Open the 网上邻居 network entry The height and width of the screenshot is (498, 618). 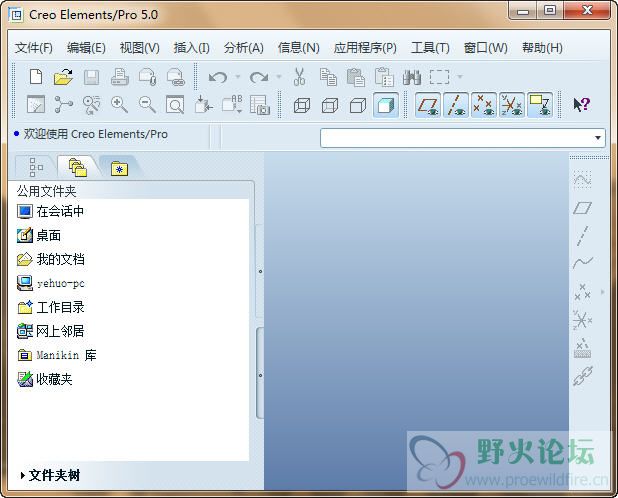[51, 331]
